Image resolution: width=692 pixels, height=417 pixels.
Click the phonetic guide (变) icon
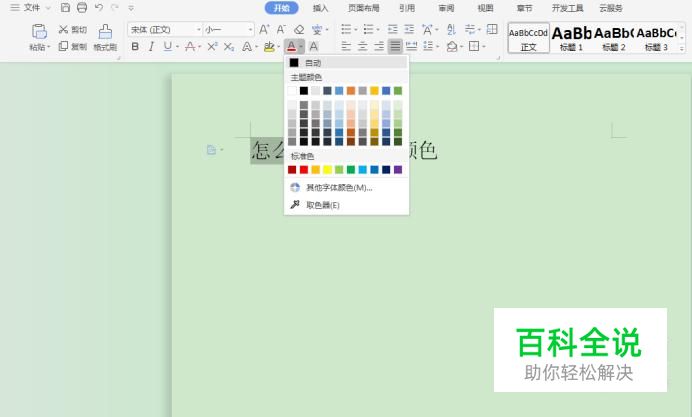[317, 30]
